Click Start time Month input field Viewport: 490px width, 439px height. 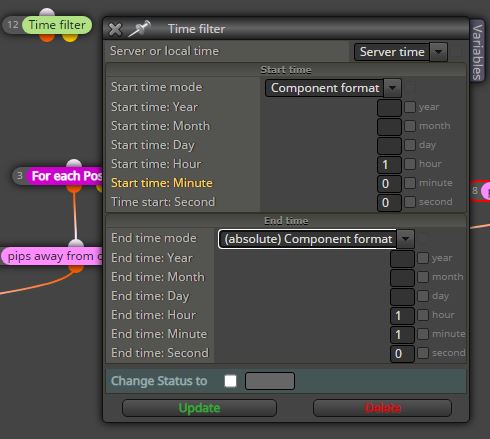(x=389, y=127)
